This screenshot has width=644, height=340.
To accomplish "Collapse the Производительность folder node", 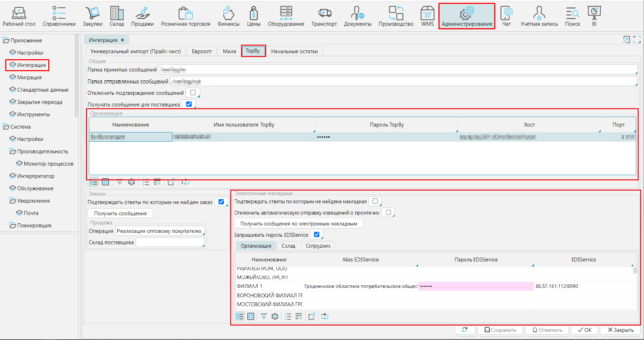I will [x=13, y=152].
